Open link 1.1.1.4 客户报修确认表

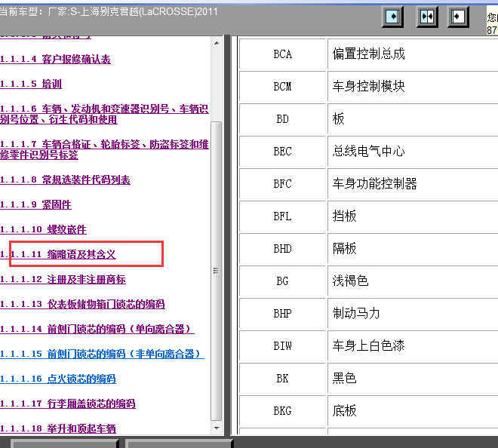(55, 59)
